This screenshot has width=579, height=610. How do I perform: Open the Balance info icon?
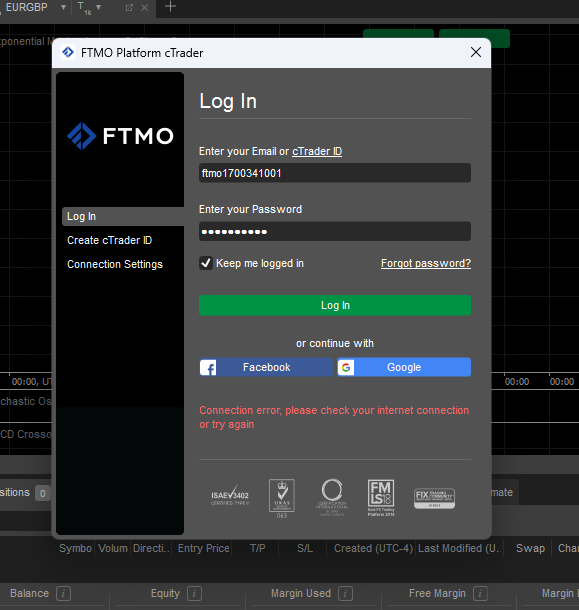tap(63, 594)
